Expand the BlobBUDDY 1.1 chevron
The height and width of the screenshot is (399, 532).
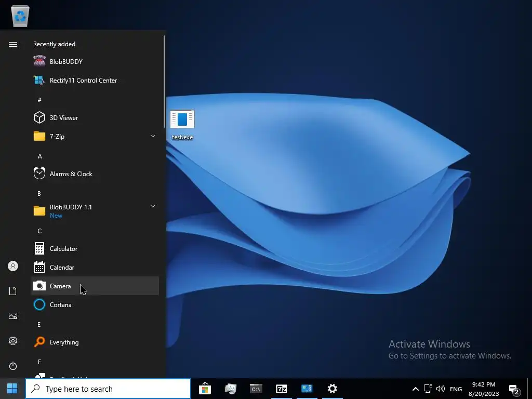(153, 206)
